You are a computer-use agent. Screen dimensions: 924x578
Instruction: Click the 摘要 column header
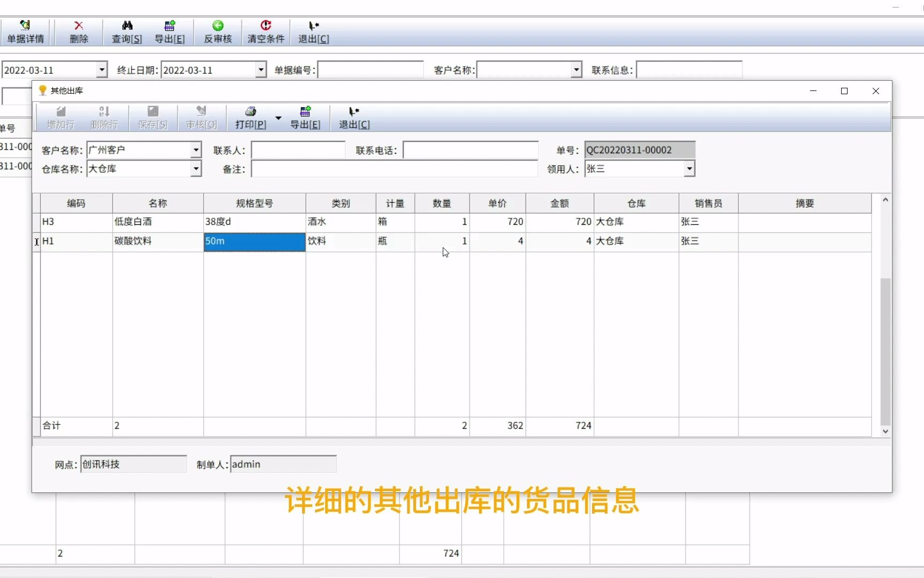pos(805,203)
